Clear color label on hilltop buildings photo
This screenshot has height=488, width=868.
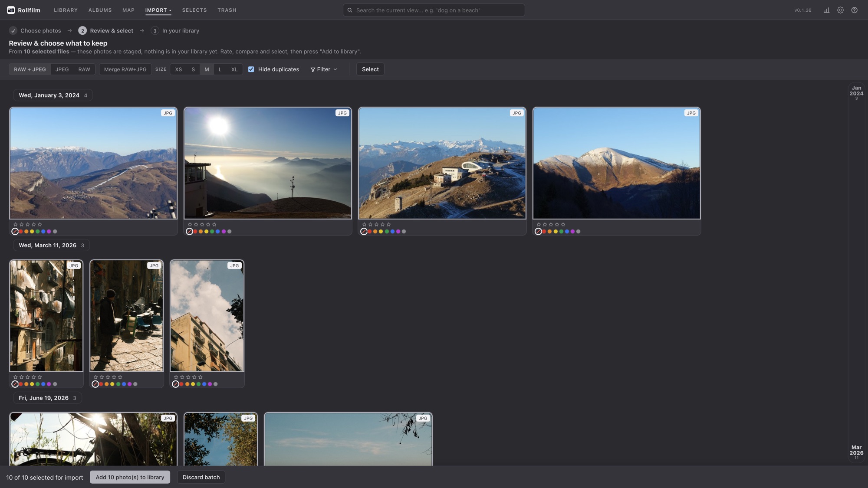point(364,232)
